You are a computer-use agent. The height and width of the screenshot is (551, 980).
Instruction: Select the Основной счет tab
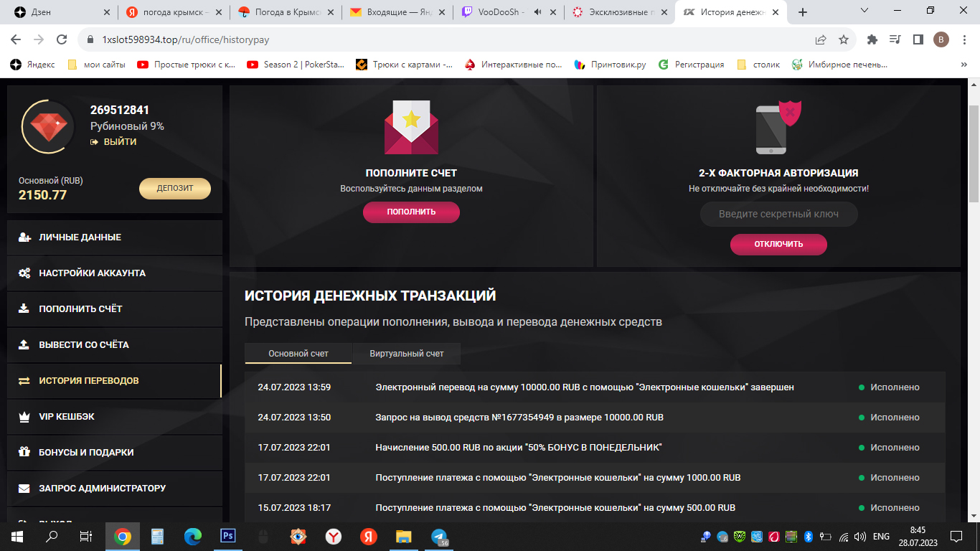pyautogui.click(x=298, y=354)
